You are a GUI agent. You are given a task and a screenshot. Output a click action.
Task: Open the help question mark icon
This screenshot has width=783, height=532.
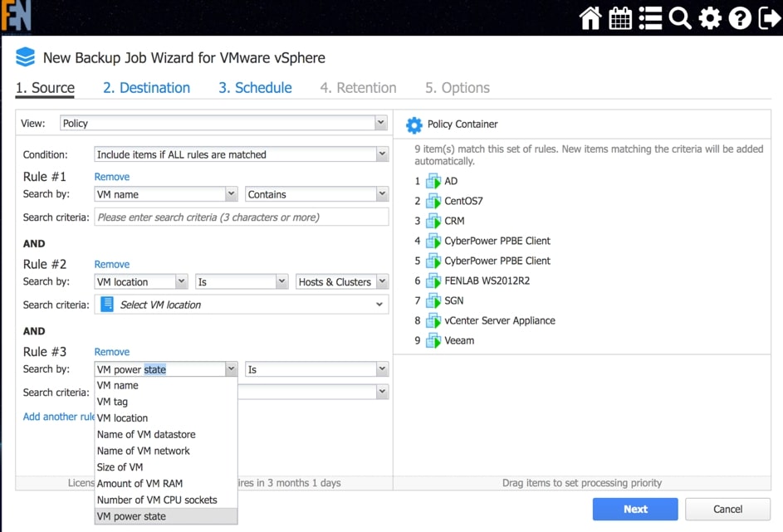pos(740,17)
